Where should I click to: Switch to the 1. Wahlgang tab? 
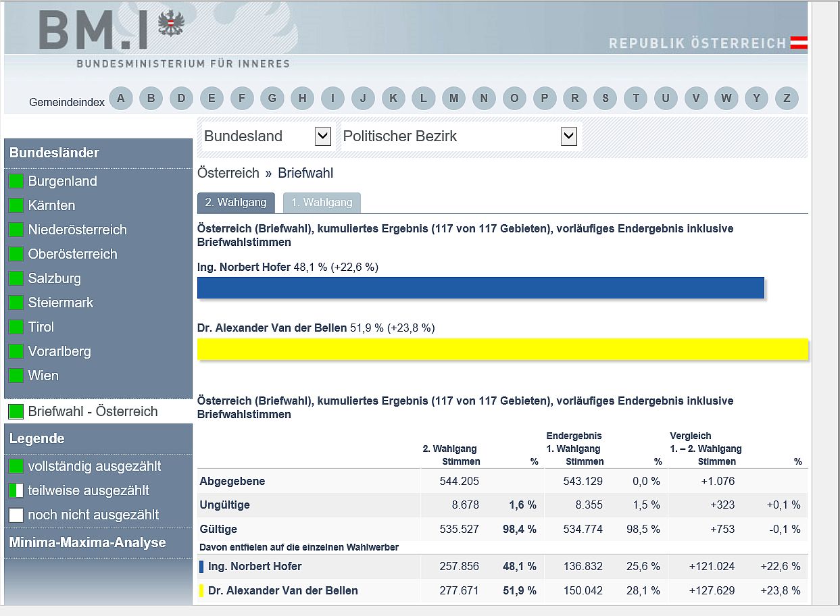pos(322,203)
